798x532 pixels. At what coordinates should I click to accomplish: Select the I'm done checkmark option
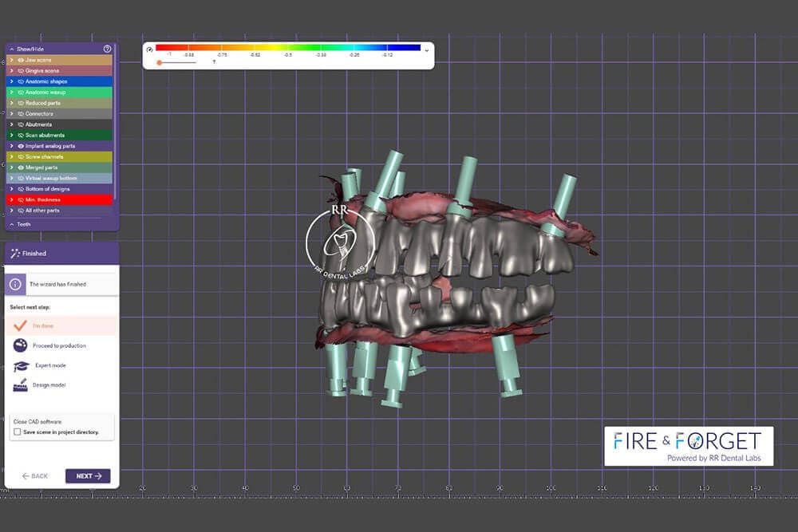(x=20, y=325)
